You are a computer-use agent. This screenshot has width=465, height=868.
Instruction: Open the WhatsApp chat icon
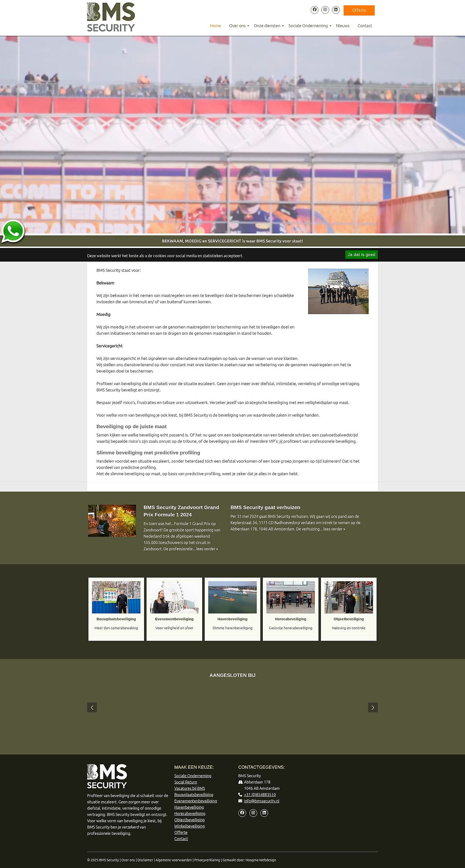[x=13, y=231]
